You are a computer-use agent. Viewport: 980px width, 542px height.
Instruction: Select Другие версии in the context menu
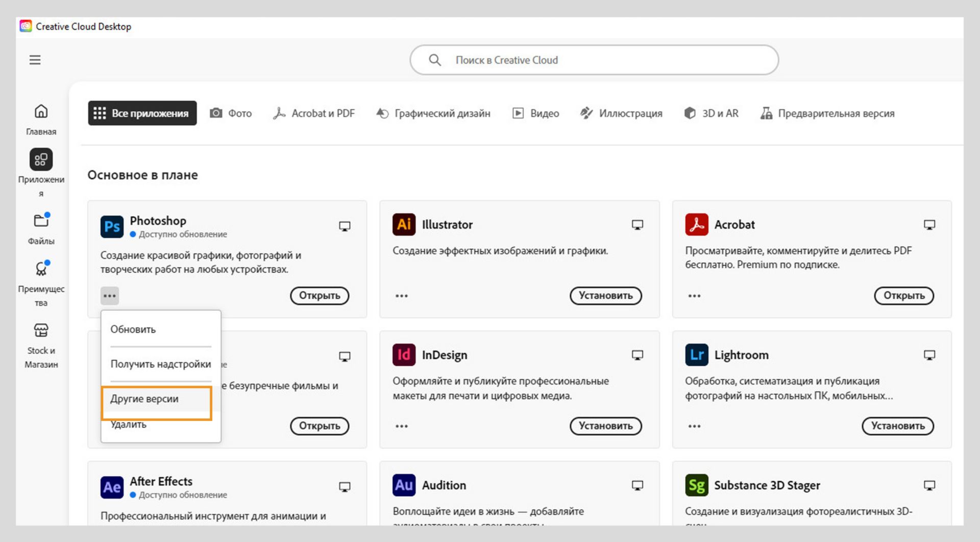click(144, 399)
